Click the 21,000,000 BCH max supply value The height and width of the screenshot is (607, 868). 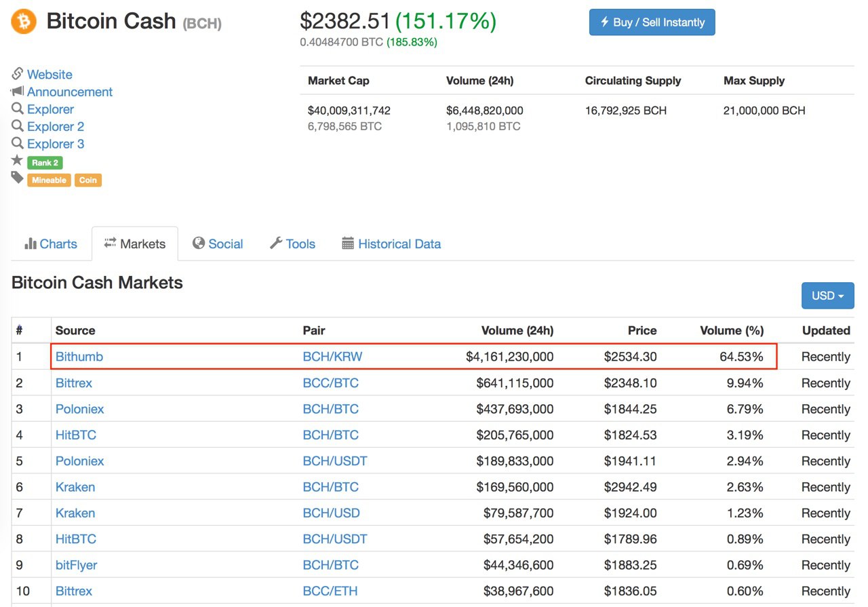764,111
